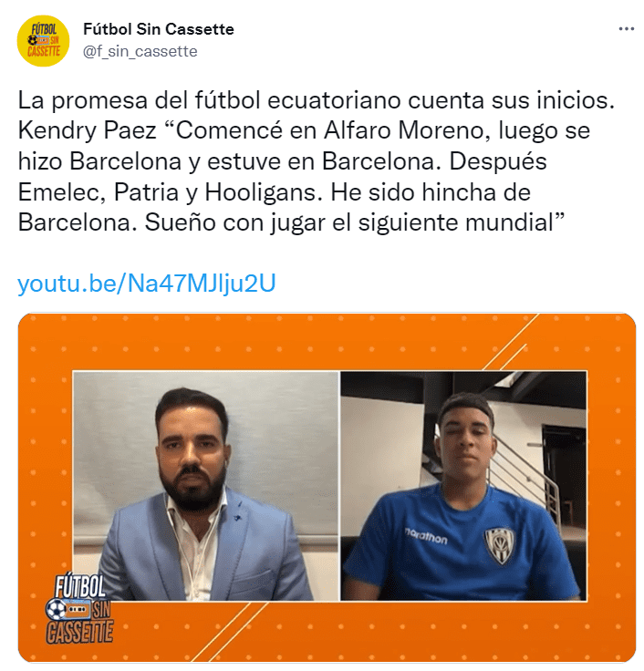This screenshot has height=671, width=644.
Task: Click the club crest on the blue jersey
Action: pos(500,544)
